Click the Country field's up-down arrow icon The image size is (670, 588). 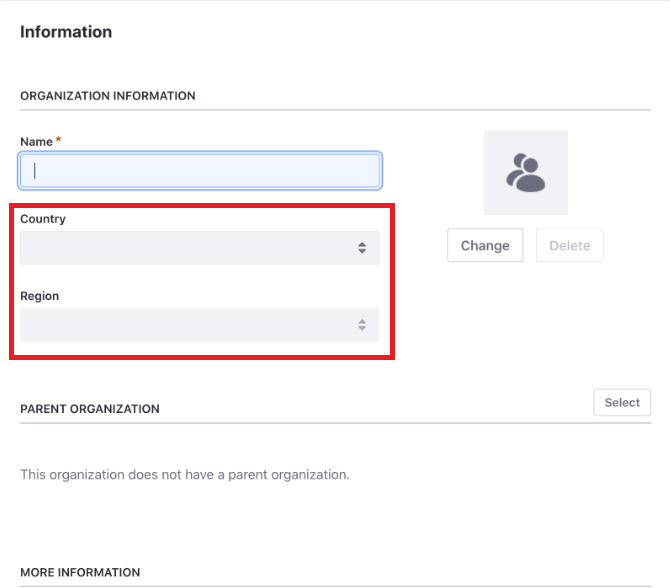(x=362, y=248)
